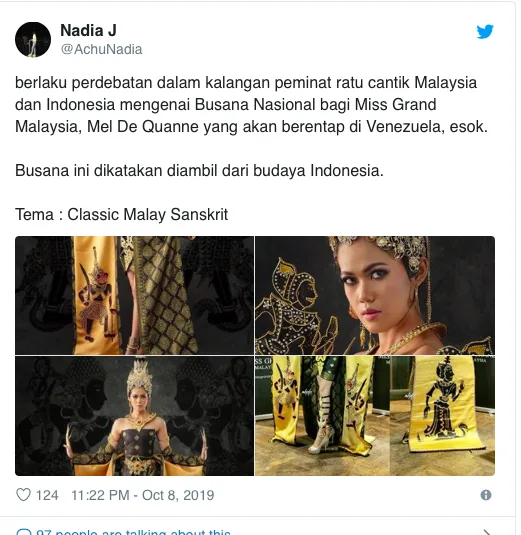
Task: Click the tweet text about Busana Nasional
Action: (x=251, y=105)
